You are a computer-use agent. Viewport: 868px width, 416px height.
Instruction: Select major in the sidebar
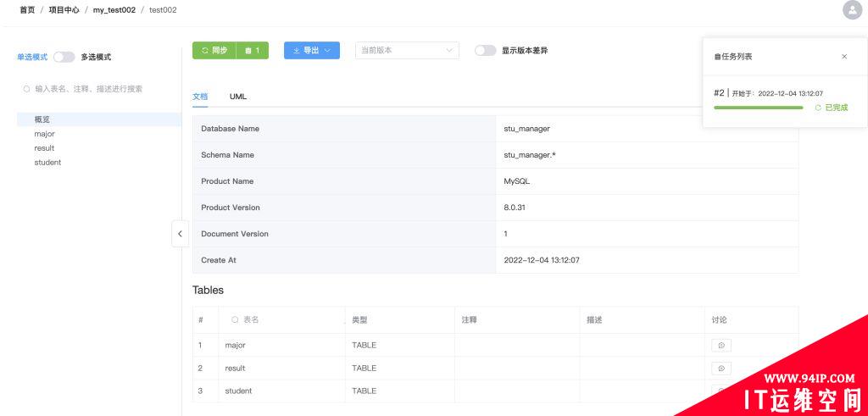click(x=44, y=134)
